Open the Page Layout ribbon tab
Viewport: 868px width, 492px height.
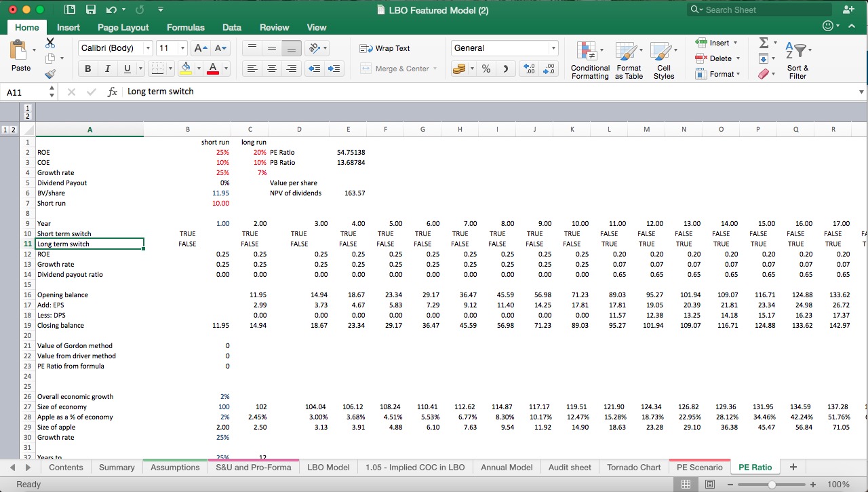point(123,27)
